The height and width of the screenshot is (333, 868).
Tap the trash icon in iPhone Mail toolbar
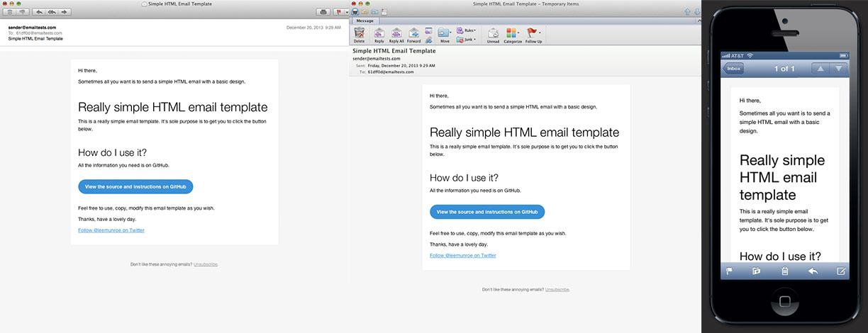pos(785,271)
